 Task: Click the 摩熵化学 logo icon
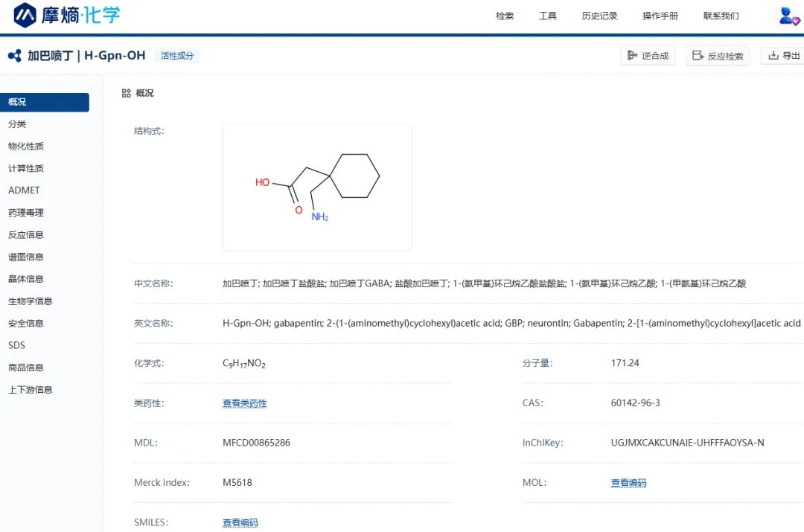[25, 15]
